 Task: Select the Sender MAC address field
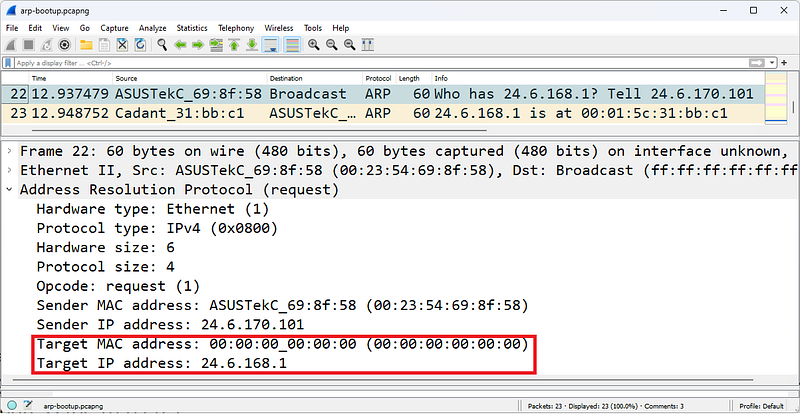[x=282, y=306]
